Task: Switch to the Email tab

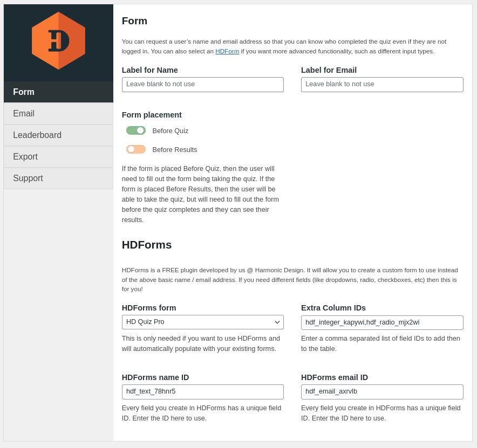Action: pyautogui.click(x=58, y=114)
